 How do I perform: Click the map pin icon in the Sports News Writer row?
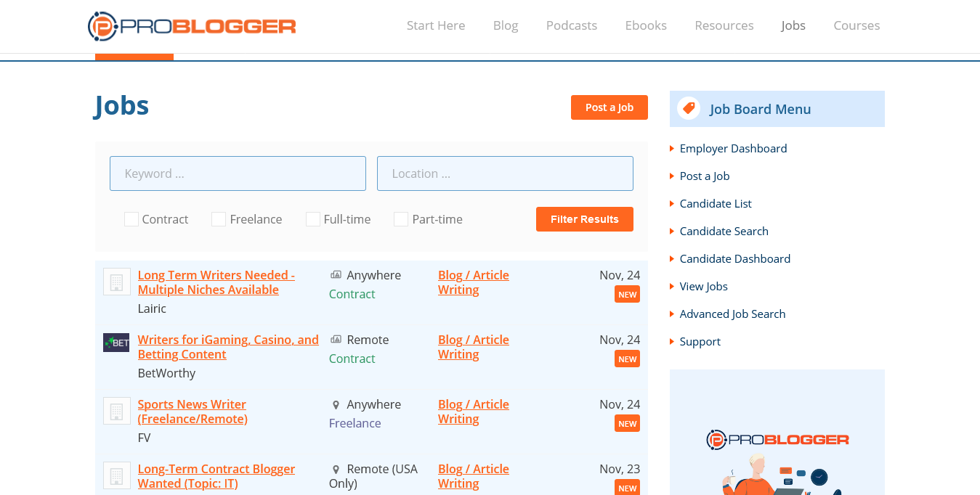click(x=336, y=405)
